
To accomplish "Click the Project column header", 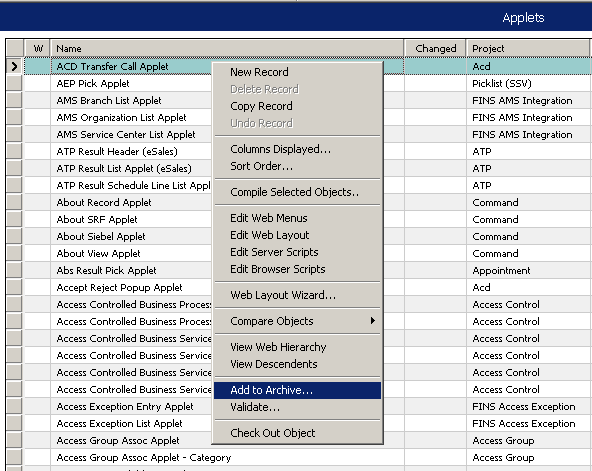I will [528, 49].
